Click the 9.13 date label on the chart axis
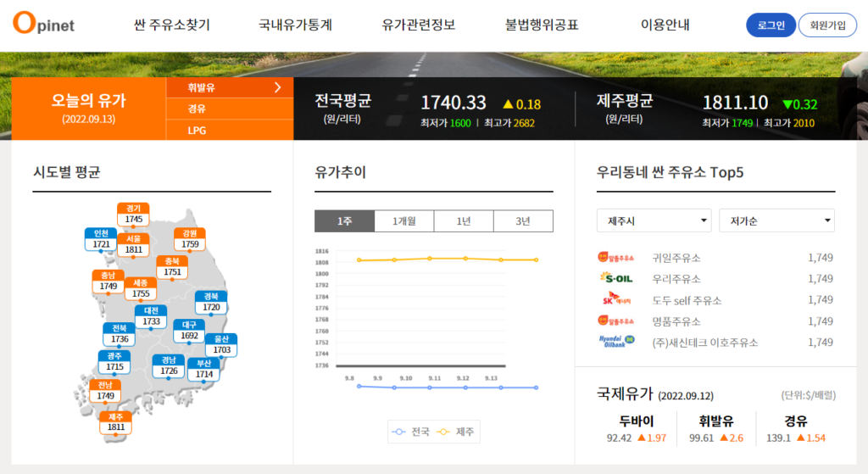 [x=491, y=378]
